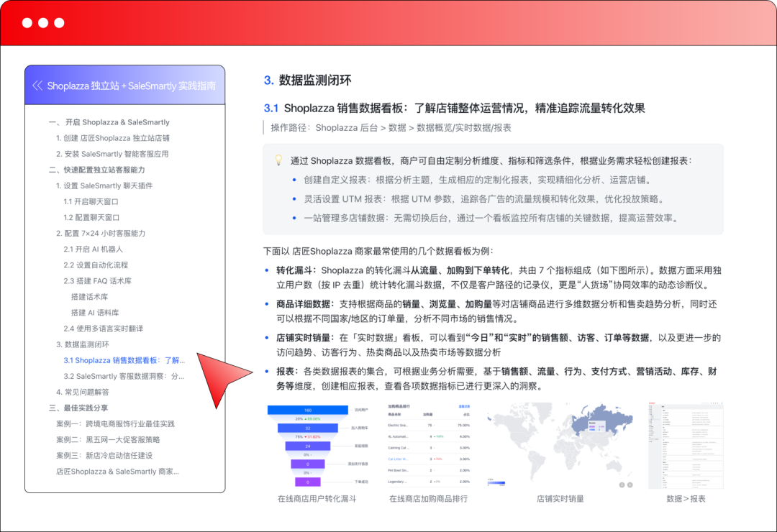The image size is (777, 532).
Task: Click the '3. 数据监测闭环' main heading
Action: coord(307,81)
